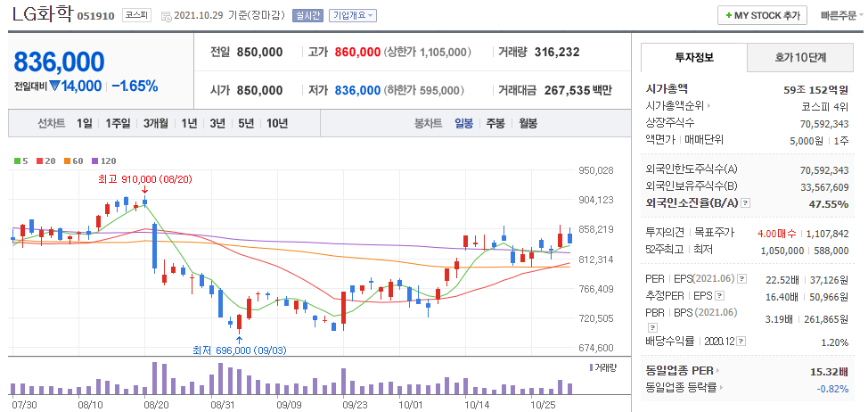
Task: Click purple 120-day moving average legend swatch
Action: coord(94,161)
